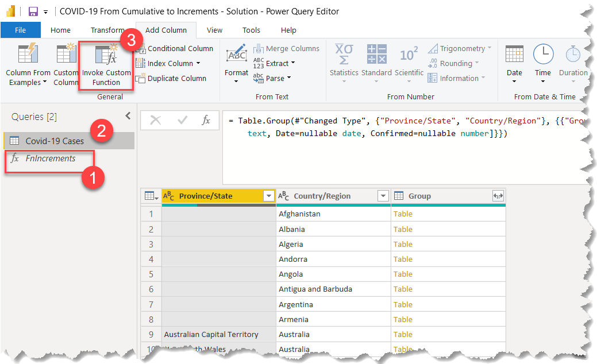Viewport: 597px width, 364px height.
Task: Click the Standard arithmetic operations icon
Action: 376,53
